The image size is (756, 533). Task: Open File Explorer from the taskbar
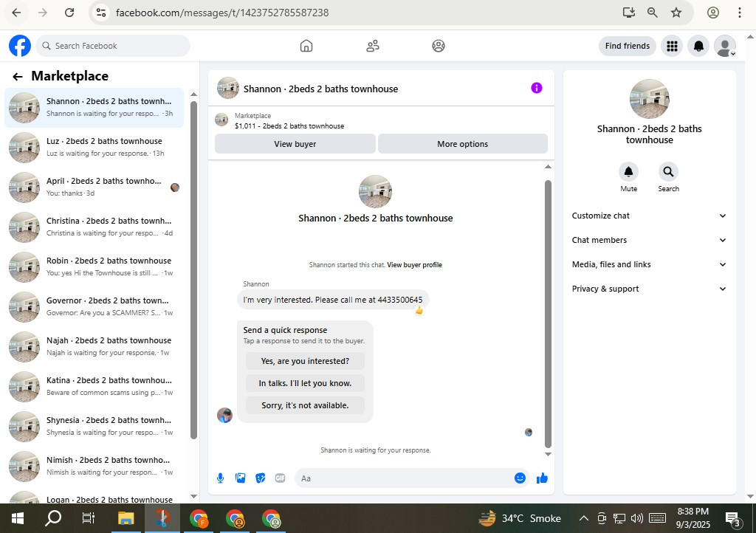point(126,518)
